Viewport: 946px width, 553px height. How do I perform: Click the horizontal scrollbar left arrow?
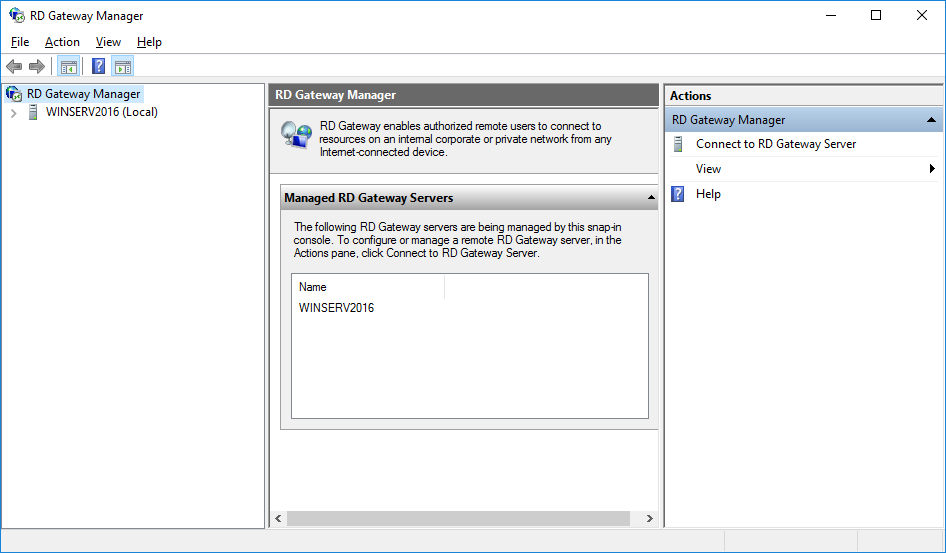coord(278,519)
